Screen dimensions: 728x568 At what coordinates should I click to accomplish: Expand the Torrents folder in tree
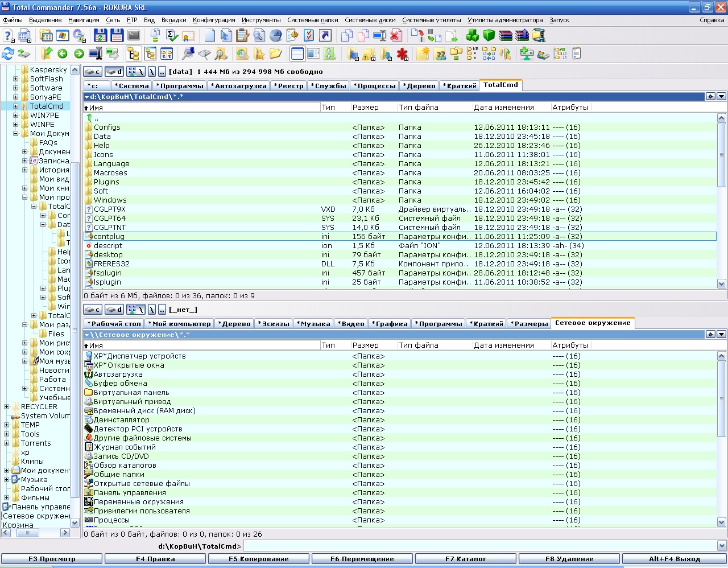click(7, 443)
